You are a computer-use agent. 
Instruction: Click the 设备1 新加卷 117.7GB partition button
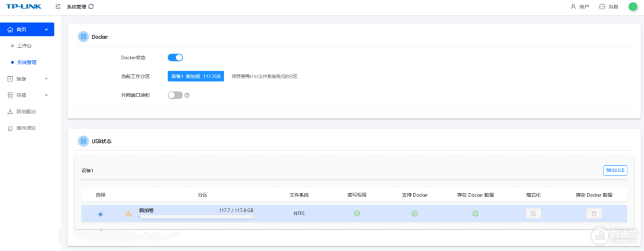[196, 76]
